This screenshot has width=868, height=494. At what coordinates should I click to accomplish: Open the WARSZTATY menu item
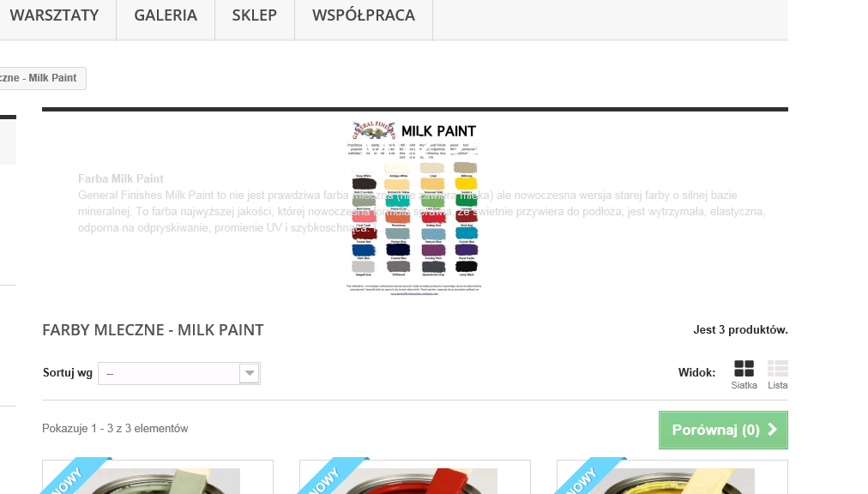click(54, 15)
